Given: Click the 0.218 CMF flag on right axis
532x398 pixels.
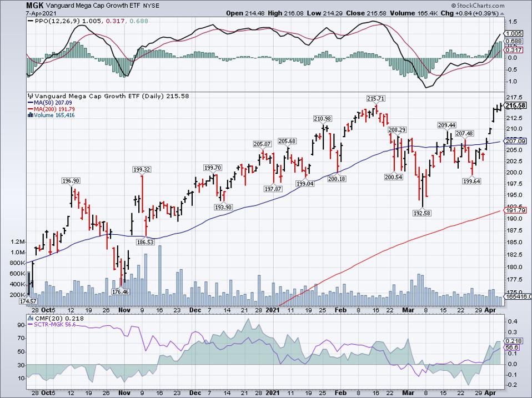Looking at the screenshot, I should coord(513,341).
